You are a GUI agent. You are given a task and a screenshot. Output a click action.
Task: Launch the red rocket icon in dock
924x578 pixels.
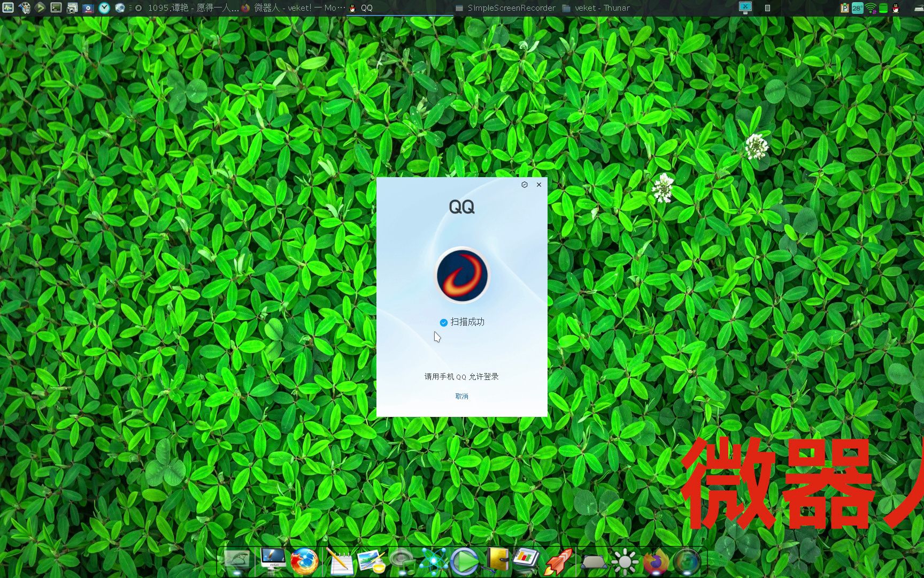559,562
